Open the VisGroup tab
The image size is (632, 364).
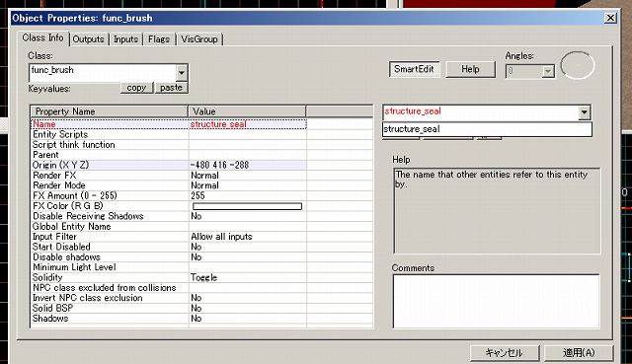pos(199,39)
